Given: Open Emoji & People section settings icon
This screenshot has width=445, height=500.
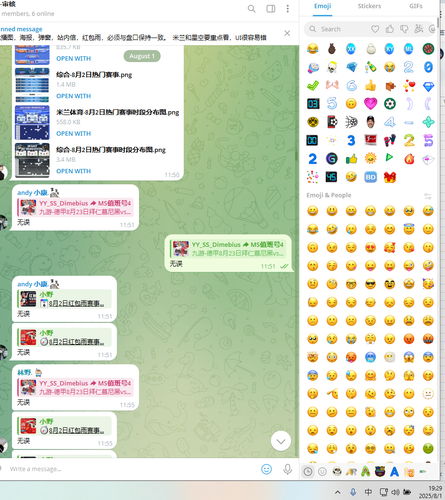Looking at the screenshot, I should click(428, 196).
